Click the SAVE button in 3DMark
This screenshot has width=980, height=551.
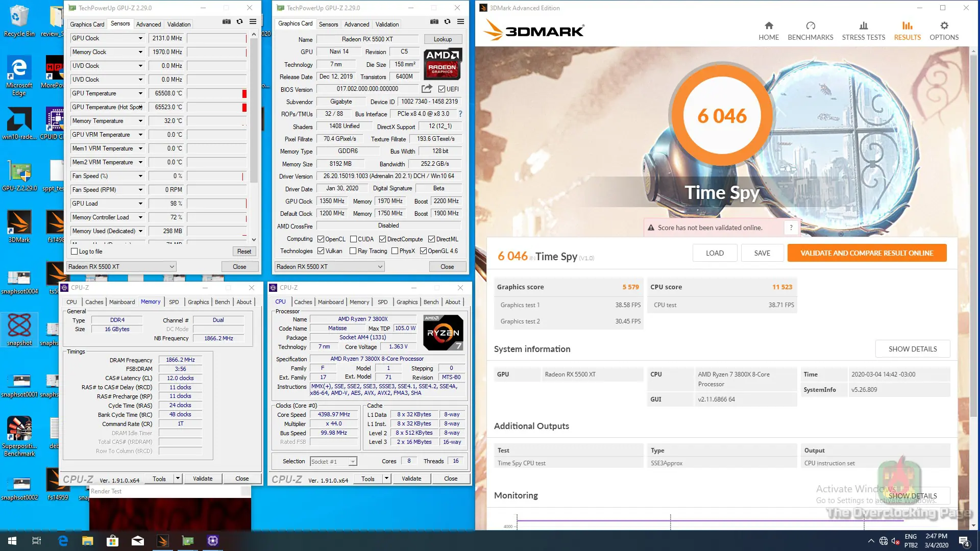pyautogui.click(x=762, y=253)
